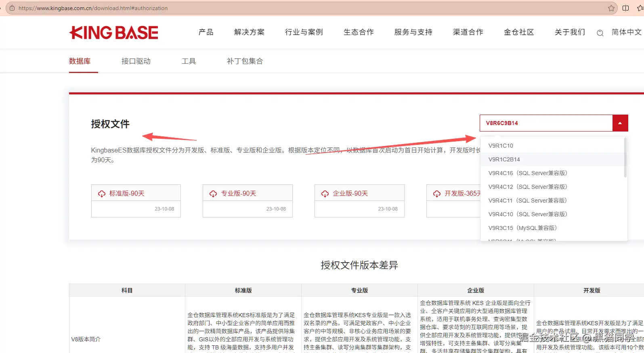Click download icon for 标准版-90天
Image resolution: width=644 pixels, height=353 pixels.
pos(102,194)
